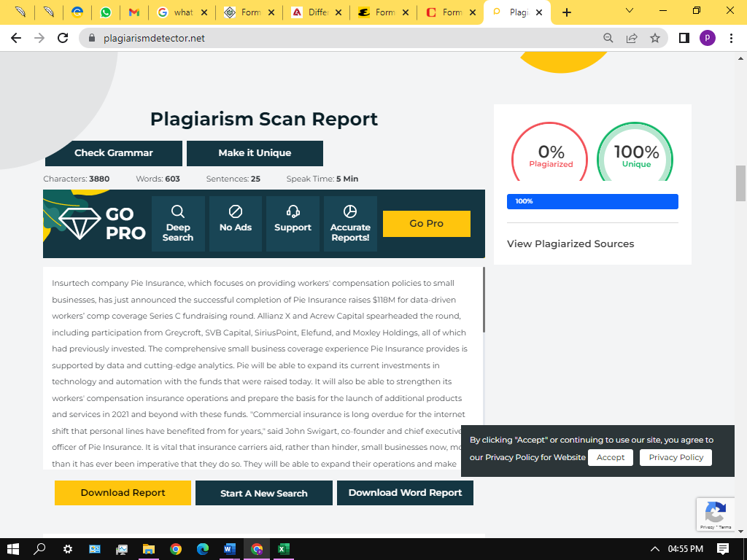Click the zoom magnifier icon in address bar

pyautogui.click(x=608, y=38)
